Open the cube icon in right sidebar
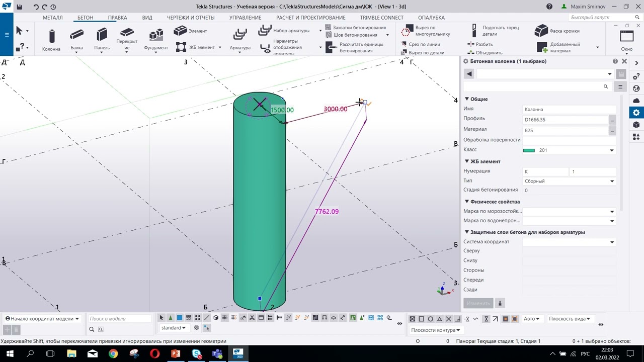Screen dimensions: 644x362 pos(636,125)
